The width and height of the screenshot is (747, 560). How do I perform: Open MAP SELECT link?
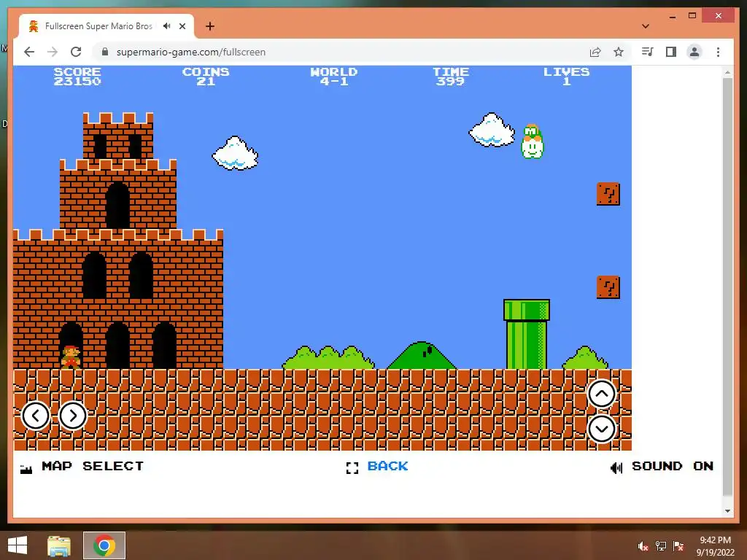point(82,467)
